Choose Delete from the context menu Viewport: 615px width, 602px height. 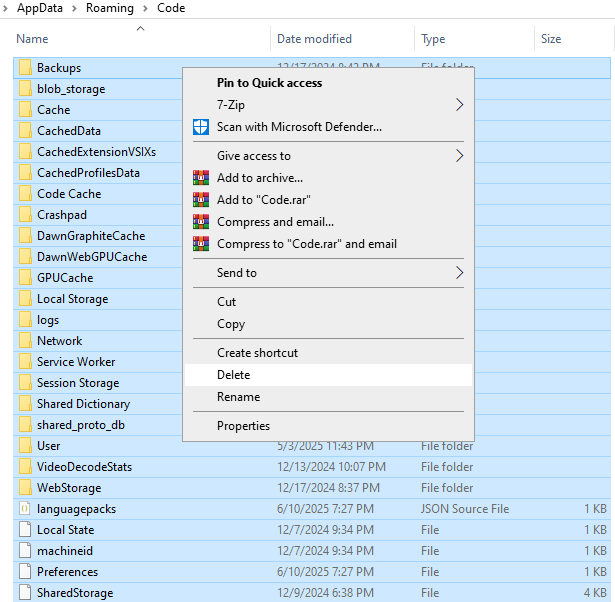[234, 375]
